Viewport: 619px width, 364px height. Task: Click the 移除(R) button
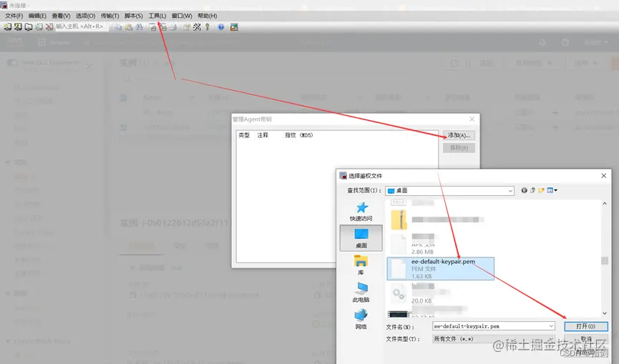pos(459,148)
